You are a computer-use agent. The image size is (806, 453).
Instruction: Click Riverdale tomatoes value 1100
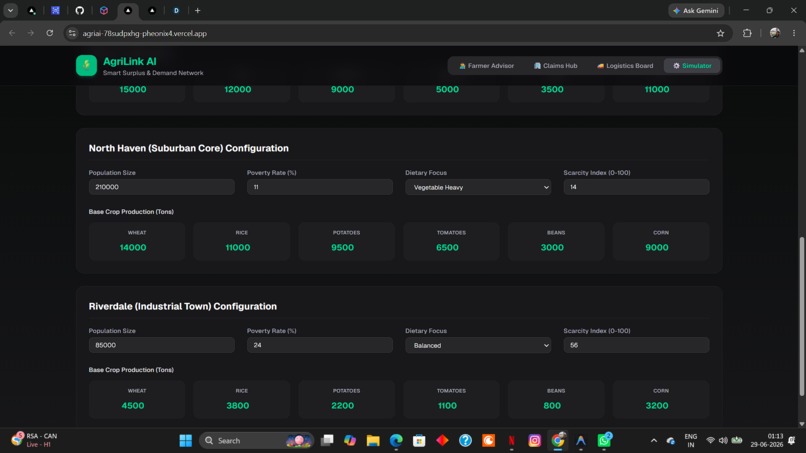(447, 406)
